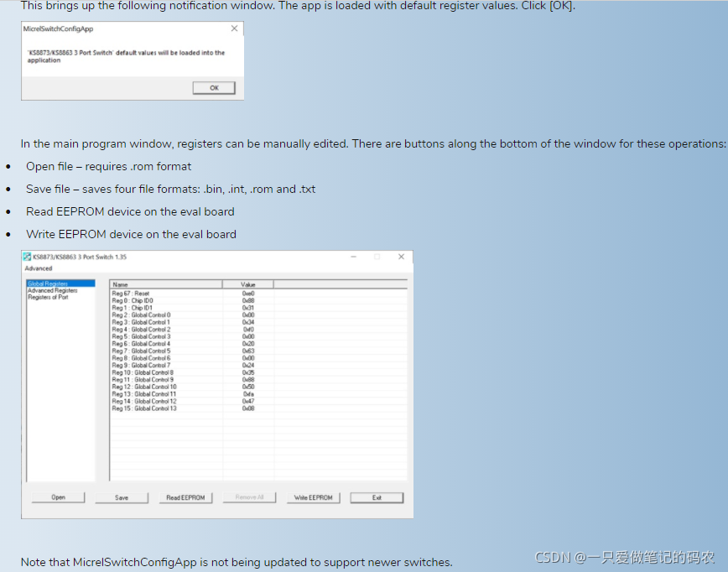Select Reg 7 : Global Control 5
The height and width of the screenshot is (572, 728).
click(258, 351)
